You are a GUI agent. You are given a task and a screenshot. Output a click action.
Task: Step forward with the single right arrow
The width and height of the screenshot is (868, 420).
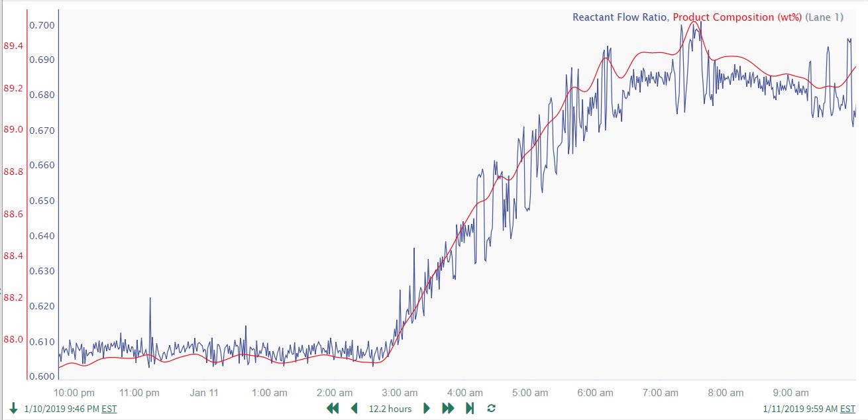(x=427, y=408)
